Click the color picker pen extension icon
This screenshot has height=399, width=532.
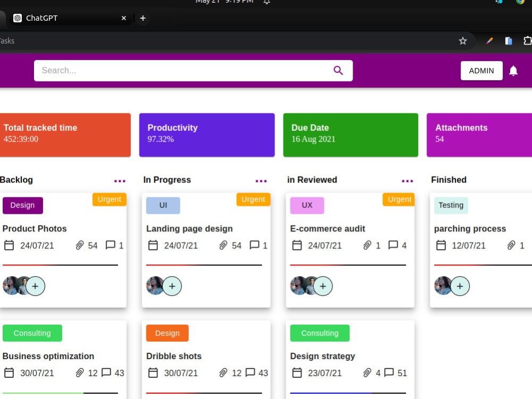(x=489, y=41)
